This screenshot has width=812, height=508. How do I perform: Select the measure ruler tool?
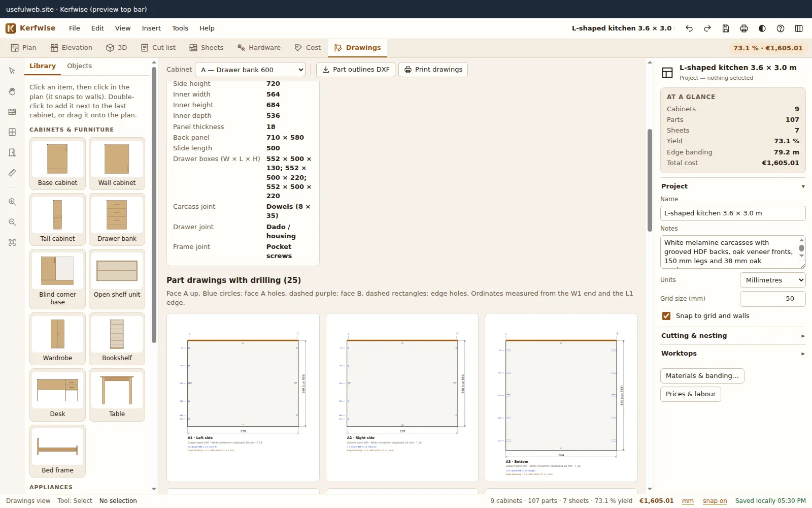12,173
